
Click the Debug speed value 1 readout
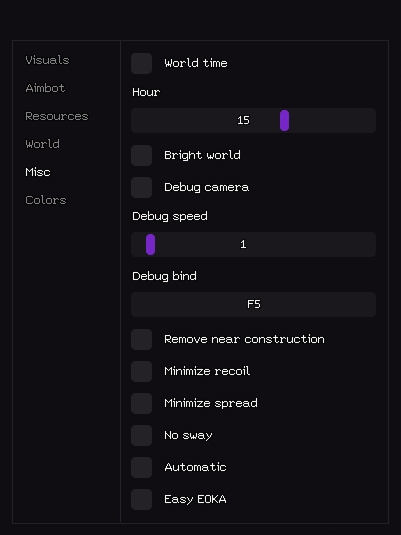tap(243, 244)
